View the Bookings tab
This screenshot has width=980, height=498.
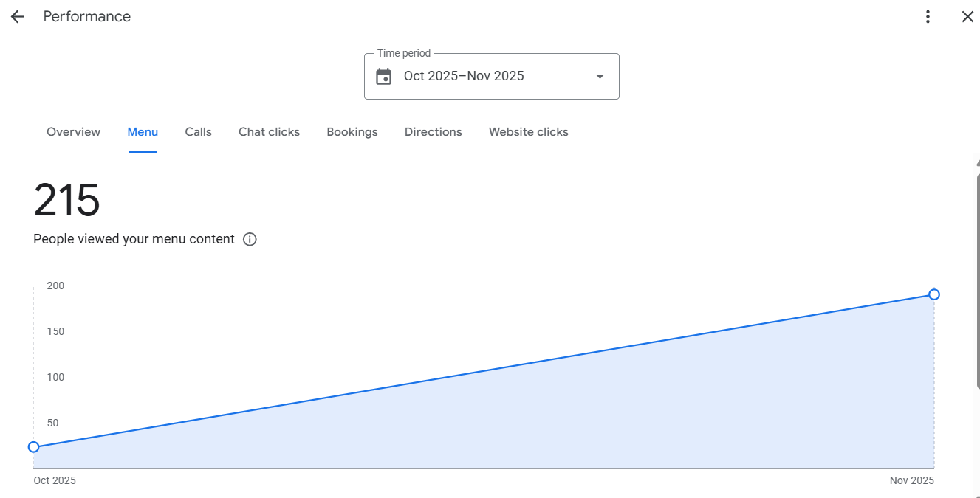[352, 132]
